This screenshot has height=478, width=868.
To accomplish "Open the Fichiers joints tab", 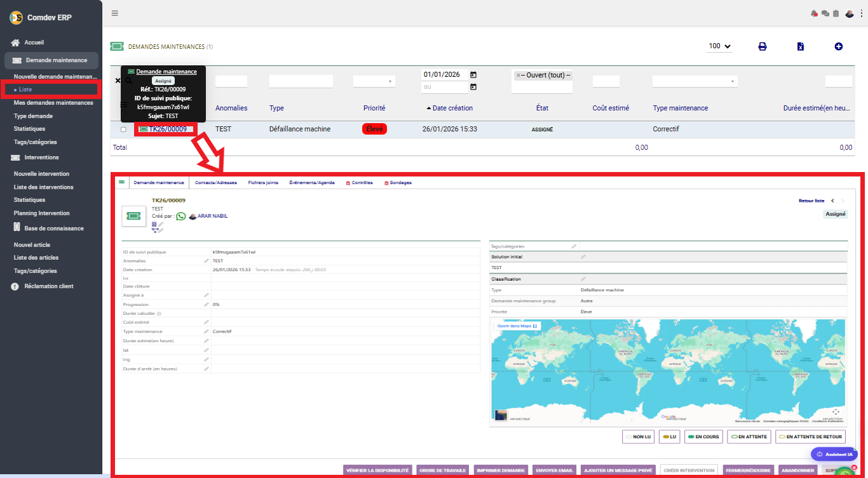I will [263, 183].
